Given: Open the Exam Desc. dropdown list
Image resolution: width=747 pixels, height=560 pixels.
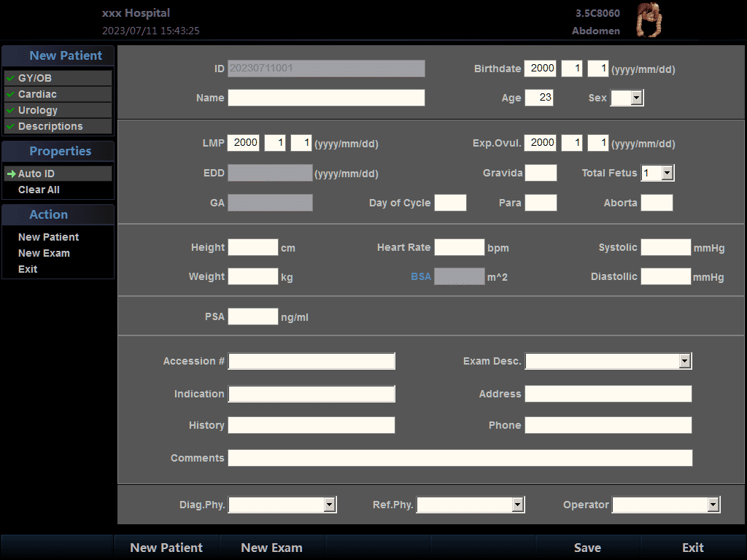Looking at the screenshot, I should (684, 361).
